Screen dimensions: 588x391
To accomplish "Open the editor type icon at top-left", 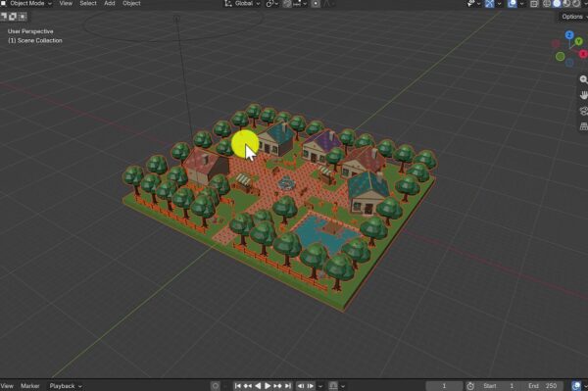I will tap(3, 3).
